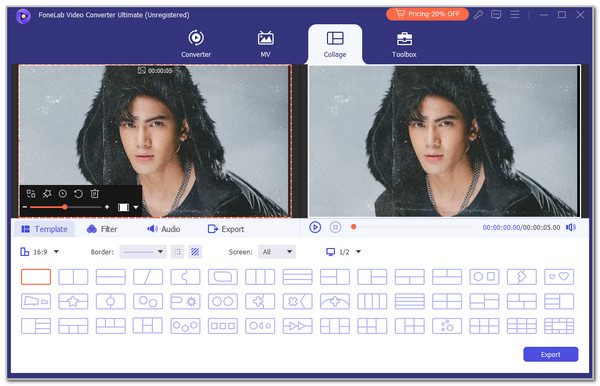
Task: Open the Screen All dropdown
Action: pos(277,252)
